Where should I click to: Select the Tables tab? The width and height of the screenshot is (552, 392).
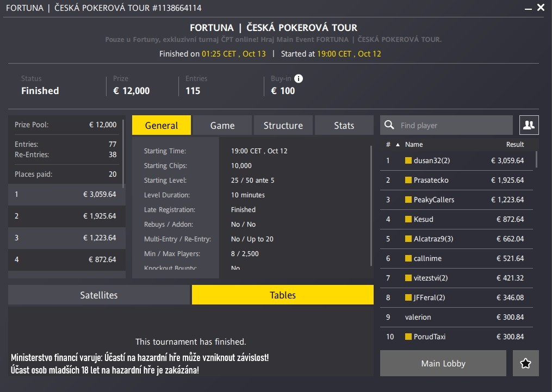click(282, 295)
